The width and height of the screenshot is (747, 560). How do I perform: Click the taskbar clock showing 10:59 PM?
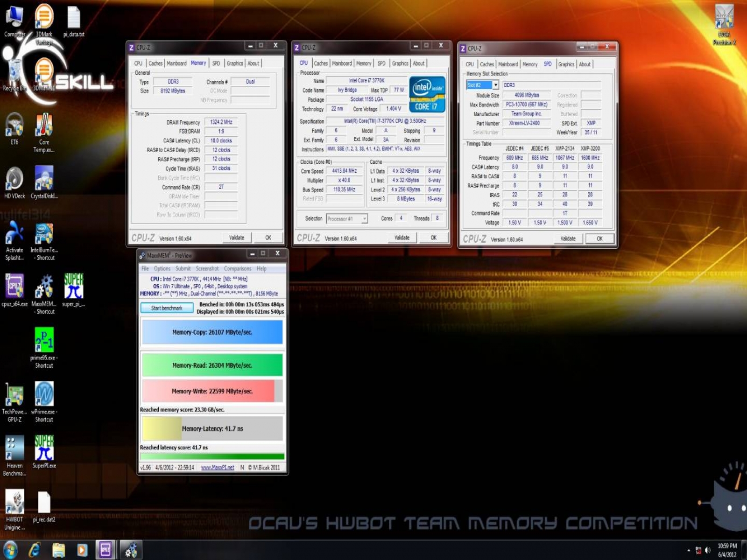coord(727,550)
